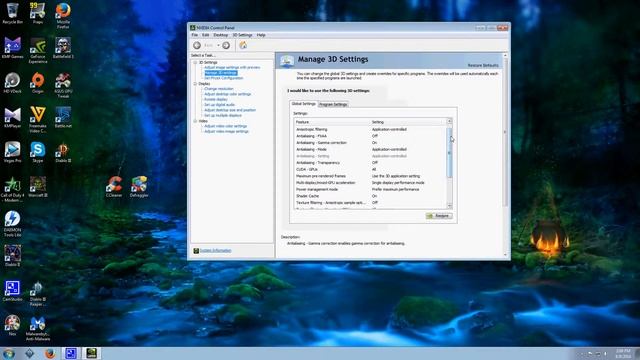Launch GeForce Experience shortcut

click(x=38, y=51)
